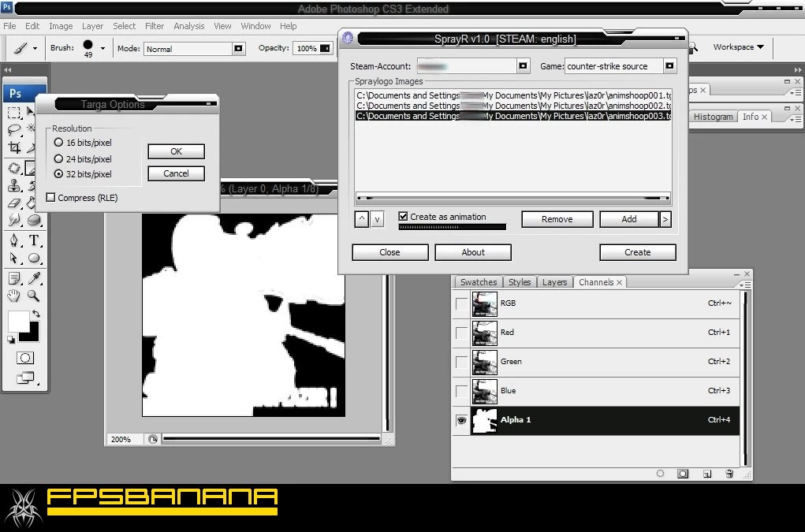This screenshot has width=805, height=532.
Task: Switch to the Histogram tab
Action: (x=713, y=117)
